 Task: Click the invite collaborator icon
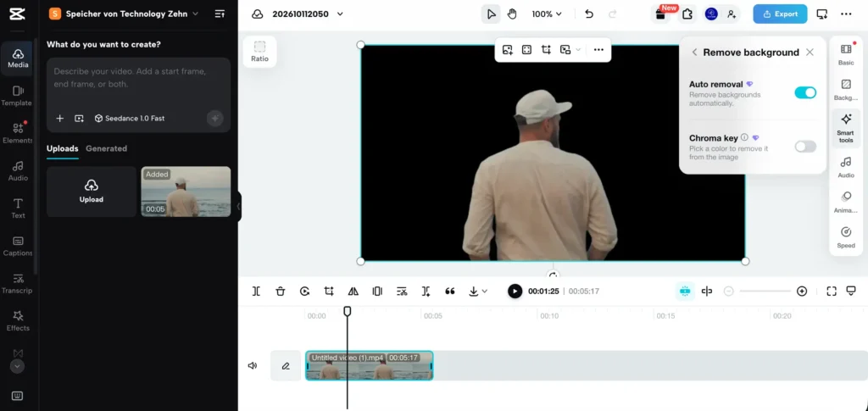click(732, 14)
